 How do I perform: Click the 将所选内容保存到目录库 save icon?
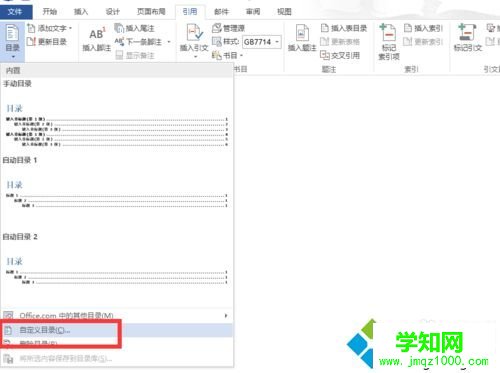pyautogui.click(x=8, y=359)
